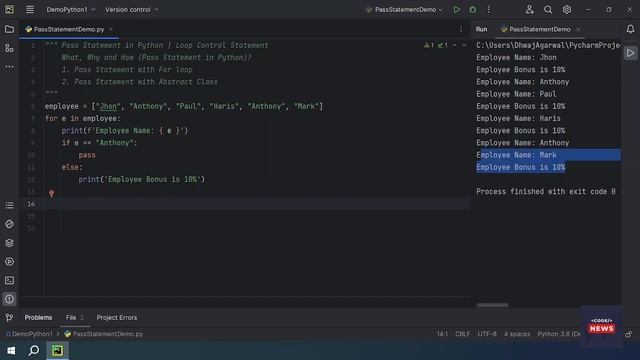The image size is (640, 360).
Task: Change indent setting 4 spaces
Action: (517, 334)
